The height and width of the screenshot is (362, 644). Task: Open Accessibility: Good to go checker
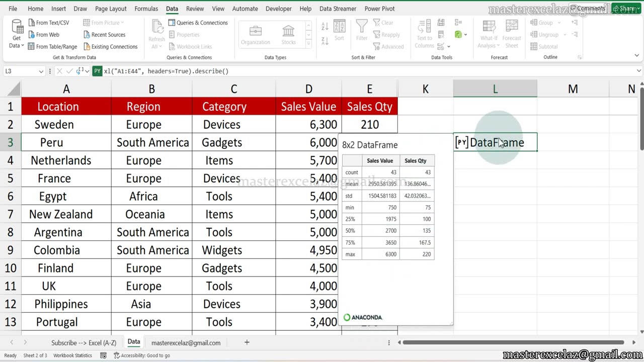click(142, 355)
